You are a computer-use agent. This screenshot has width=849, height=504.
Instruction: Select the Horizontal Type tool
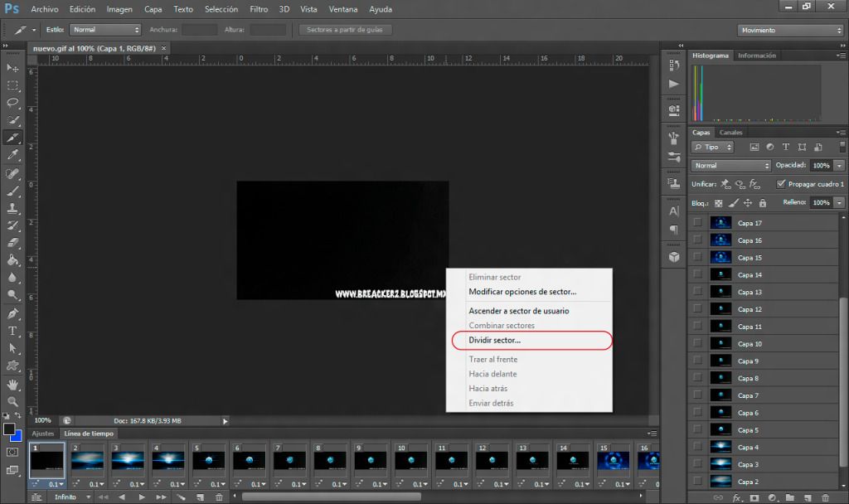point(12,331)
